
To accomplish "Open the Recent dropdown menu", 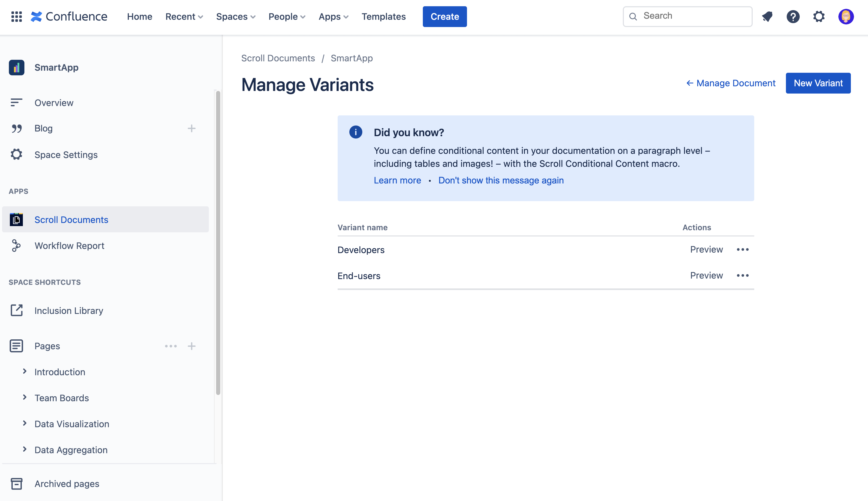I will [184, 17].
